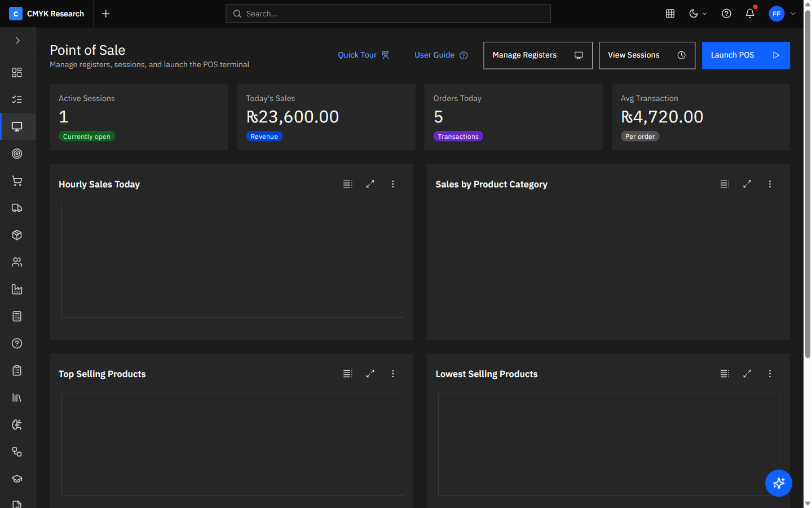This screenshot has height=508, width=812.
Task: Open Lowest Selling Products more options menu
Action: 770,374
